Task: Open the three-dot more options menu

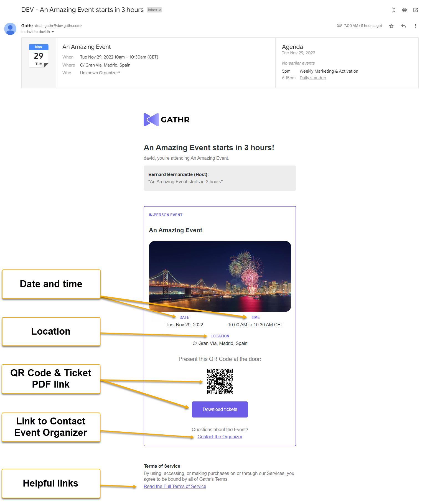Action: [415, 26]
